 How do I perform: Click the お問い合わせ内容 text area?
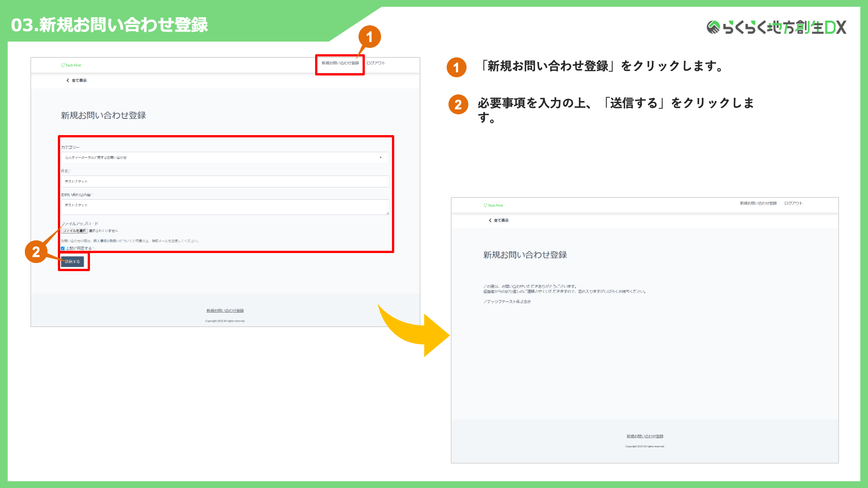coord(225,207)
